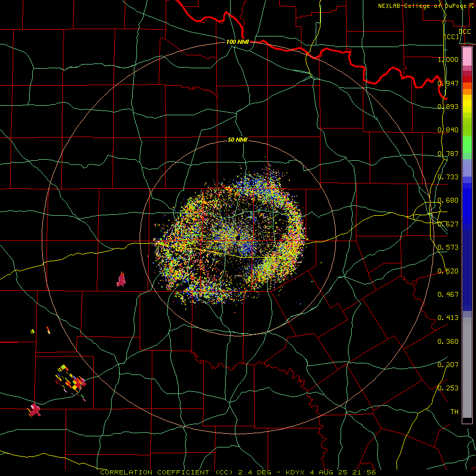Select the 0.893 scale value
Viewport: 476px width, 476px height.
coord(448,106)
